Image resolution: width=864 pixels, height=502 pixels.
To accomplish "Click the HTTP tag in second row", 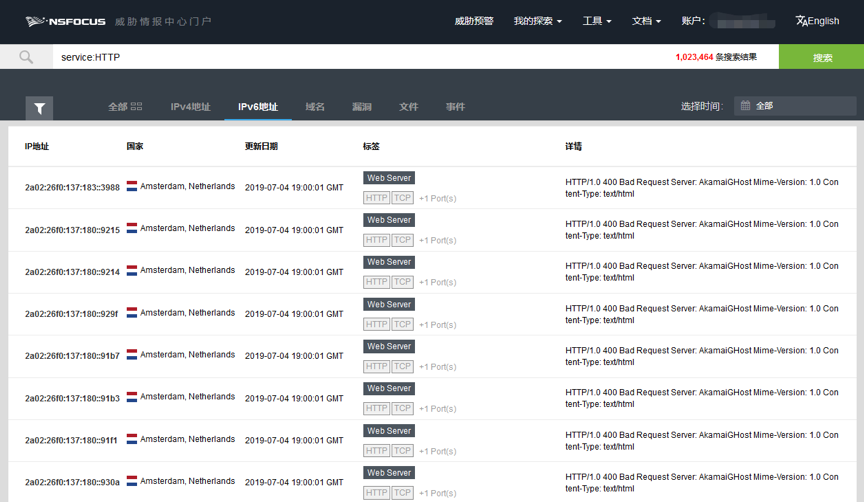I will (x=376, y=240).
